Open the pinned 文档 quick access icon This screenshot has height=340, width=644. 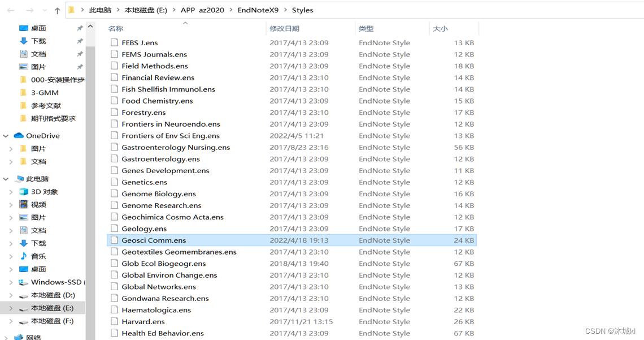24,54
